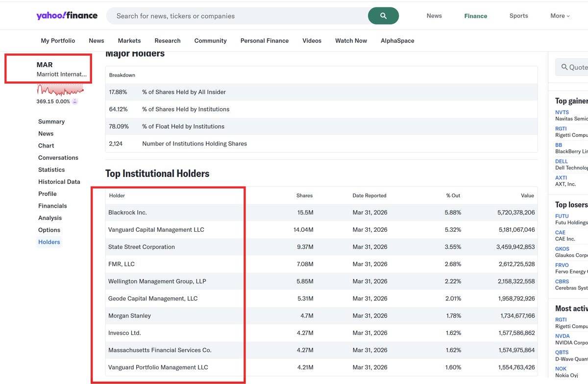588x384 pixels.
Task: Open the Conversations section
Action: pos(58,158)
